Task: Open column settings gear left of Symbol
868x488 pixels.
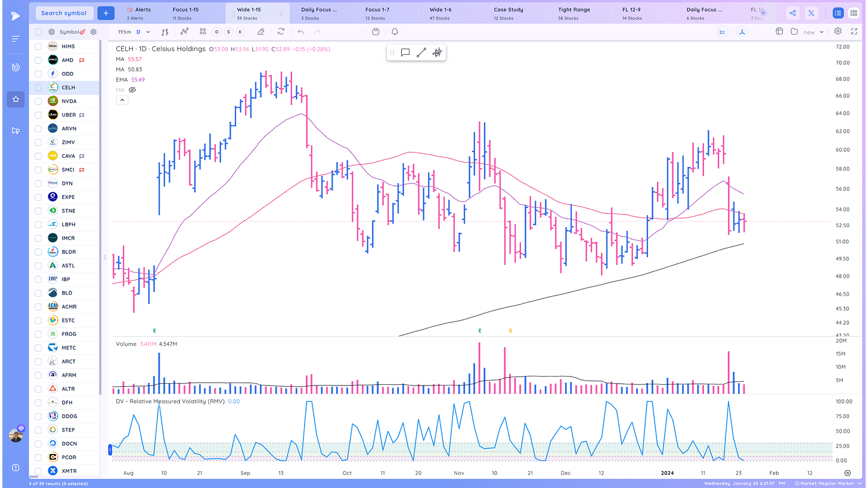Action: point(52,32)
